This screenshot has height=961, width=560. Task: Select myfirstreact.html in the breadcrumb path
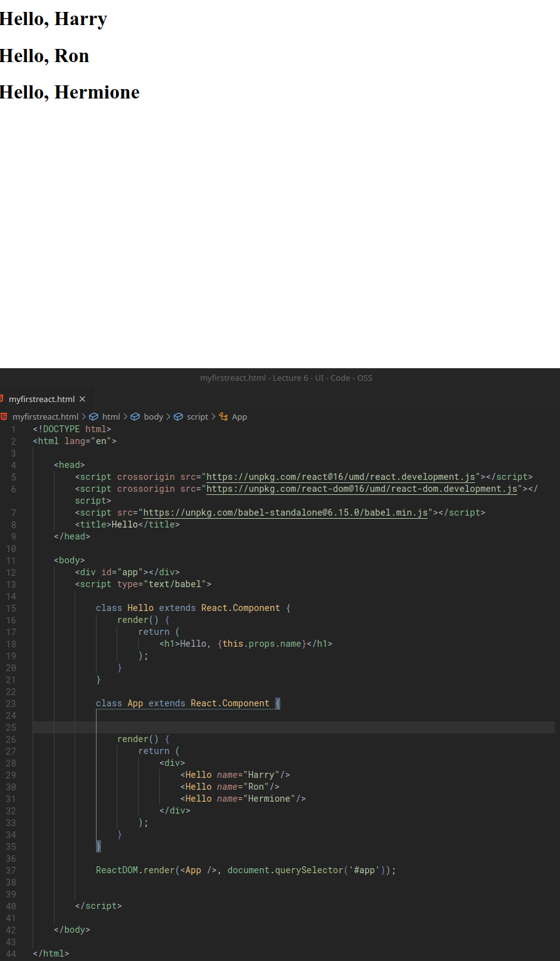tap(45, 417)
